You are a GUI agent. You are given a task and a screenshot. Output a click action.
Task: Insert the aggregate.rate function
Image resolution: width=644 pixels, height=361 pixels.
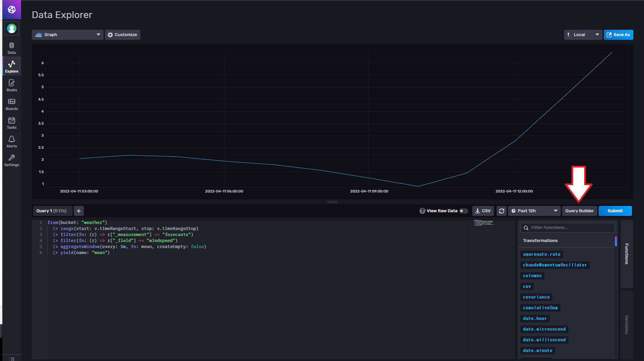(542, 254)
